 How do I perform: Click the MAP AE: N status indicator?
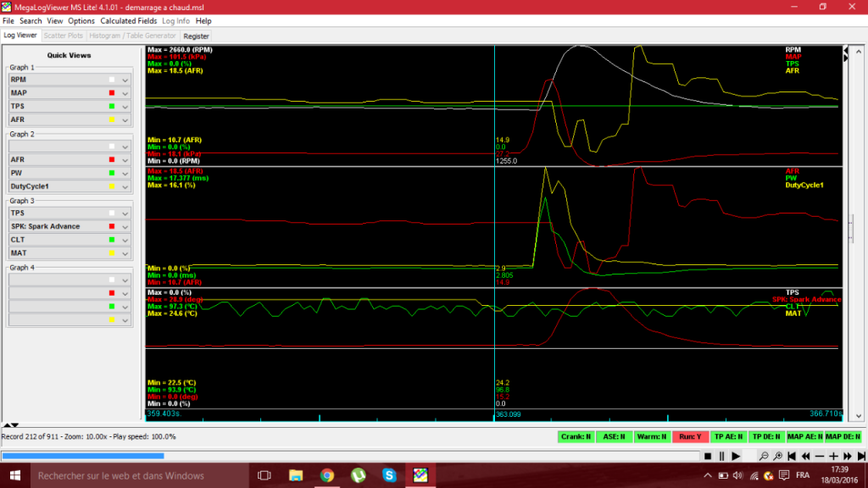805,436
